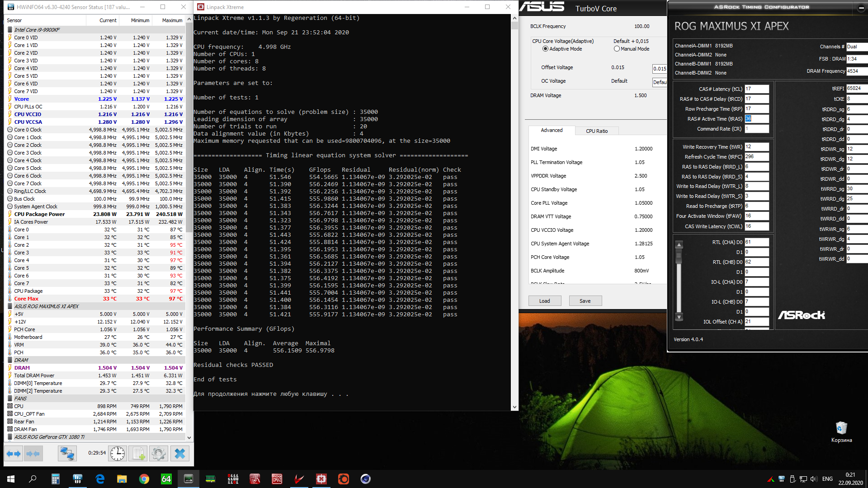
Task: Click the Save button in TurboV Core
Action: click(x=585, y=301)
